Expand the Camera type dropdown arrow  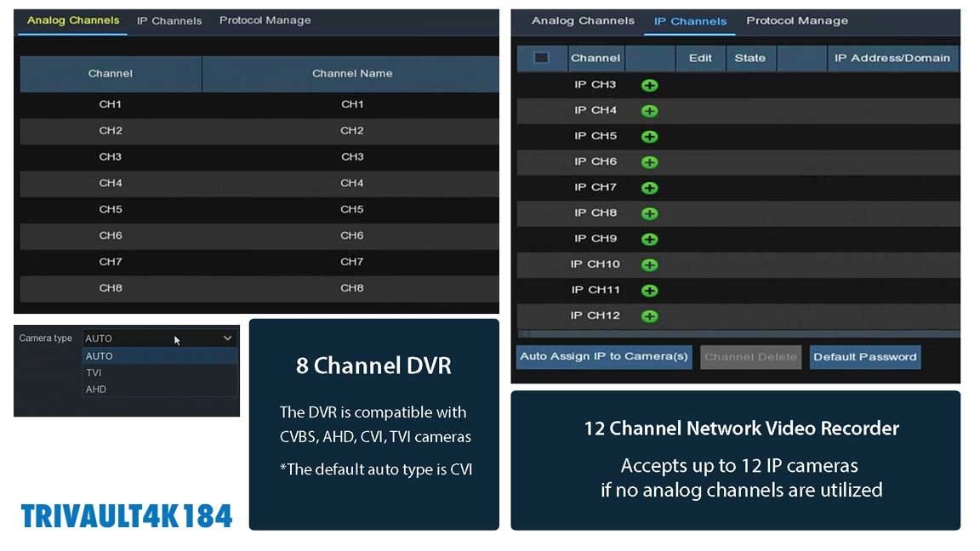point(227,338)
